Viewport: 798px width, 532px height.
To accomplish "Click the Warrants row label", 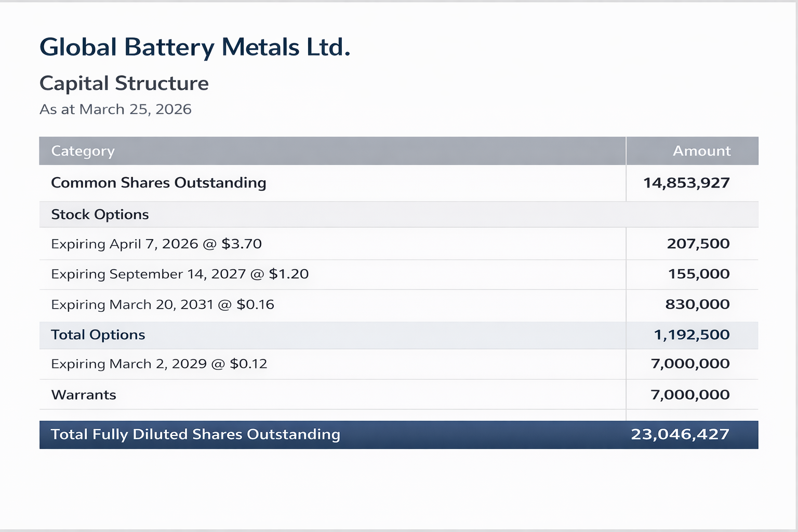I will click(84, 395).
